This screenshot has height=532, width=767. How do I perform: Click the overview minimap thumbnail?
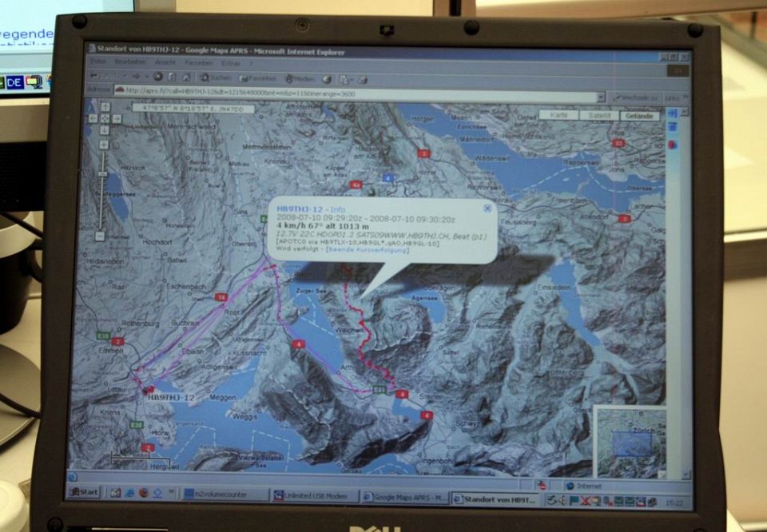click(x=630, y=443)
